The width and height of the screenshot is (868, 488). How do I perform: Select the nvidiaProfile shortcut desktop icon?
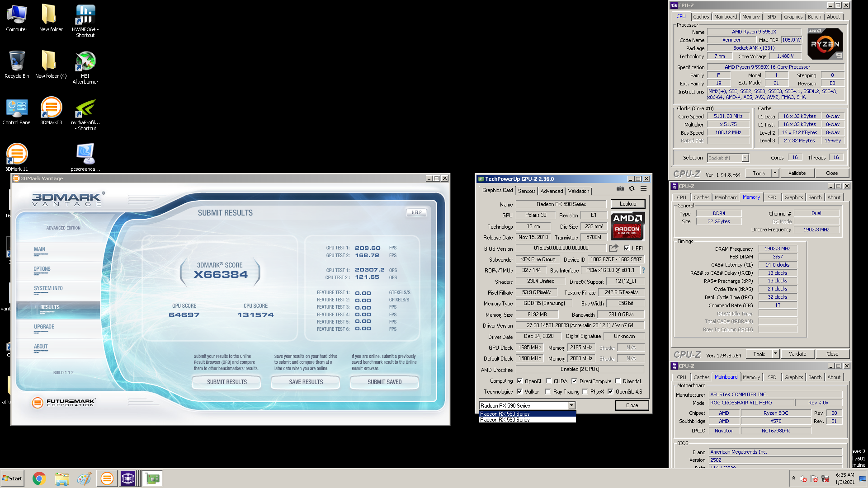coord(85,114)
